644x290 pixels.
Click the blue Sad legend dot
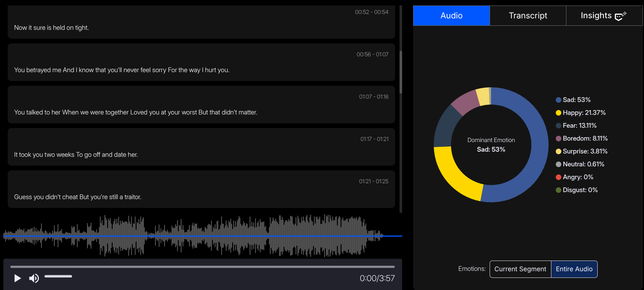558,100
